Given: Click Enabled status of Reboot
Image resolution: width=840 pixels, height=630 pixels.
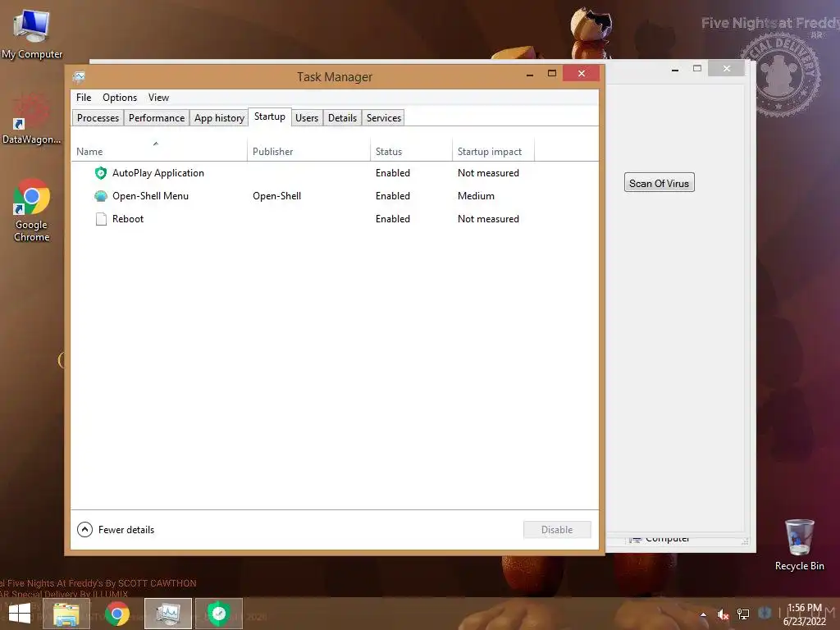Looking at the screenshot, I should [393, 219].
